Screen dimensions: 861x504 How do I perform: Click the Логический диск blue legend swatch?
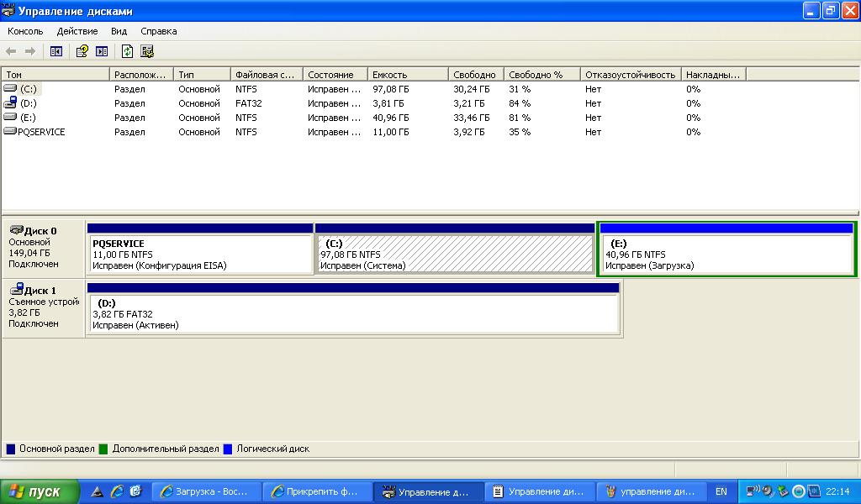(228, 449)
